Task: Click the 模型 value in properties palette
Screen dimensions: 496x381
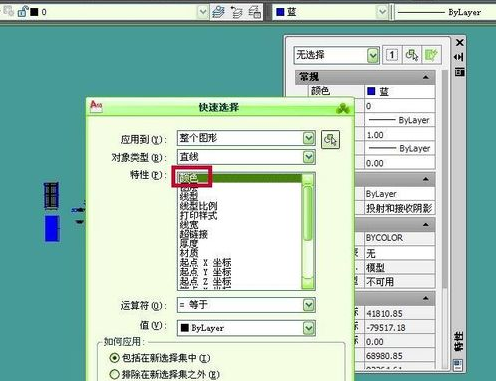Action: 375,267
